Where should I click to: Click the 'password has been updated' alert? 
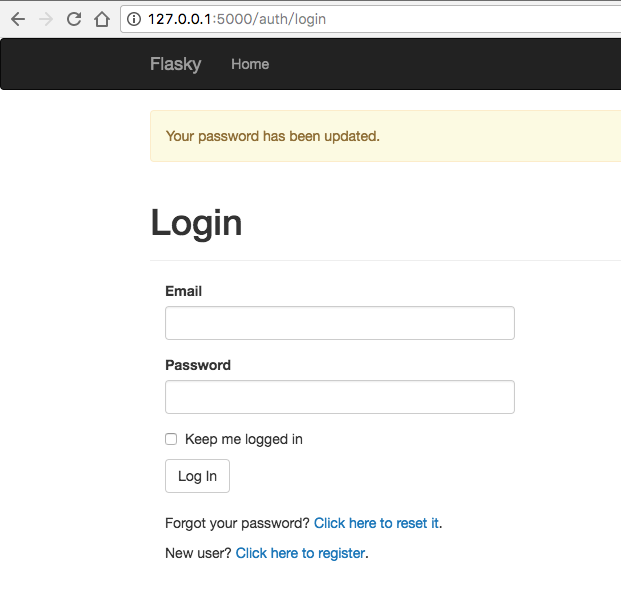coord(273,136)
